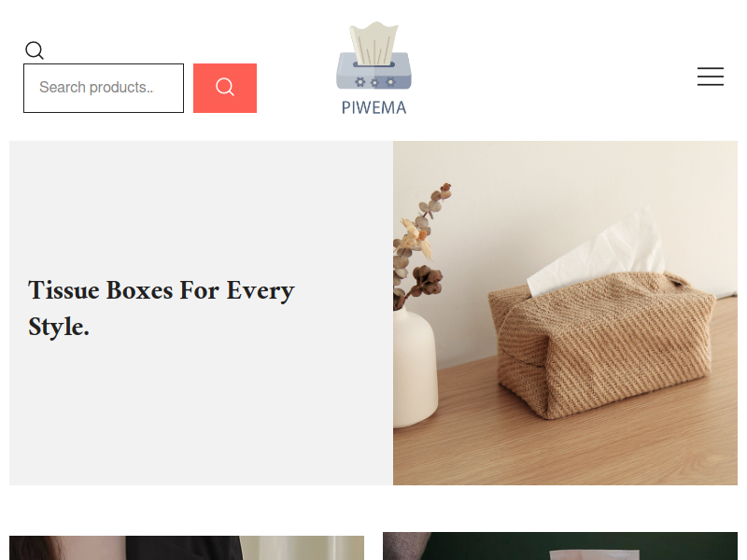Screen dimensions: 747x560
Task: Click the woven tissue box in hero photo
Action: pyautogui.click(x=601, y=343)
